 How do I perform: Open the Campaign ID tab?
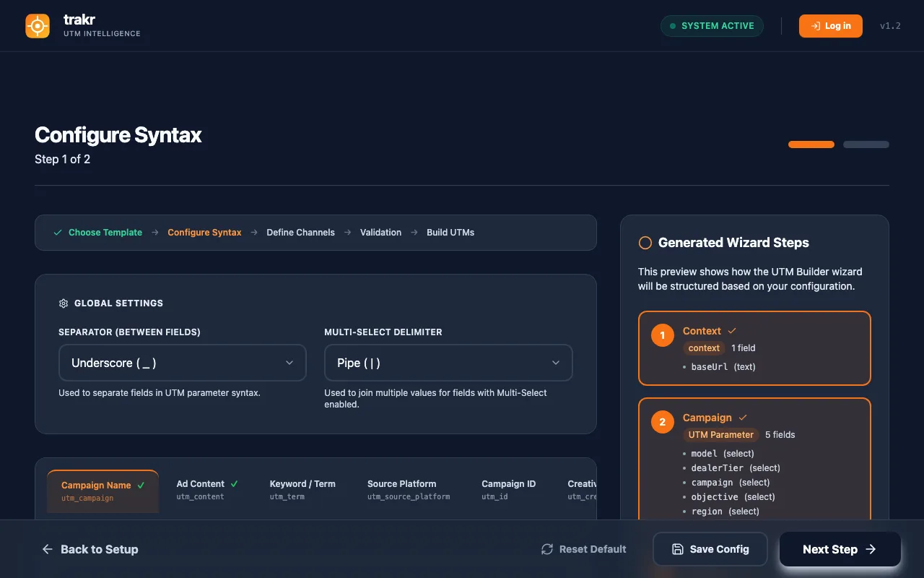[x=509, y=491]
